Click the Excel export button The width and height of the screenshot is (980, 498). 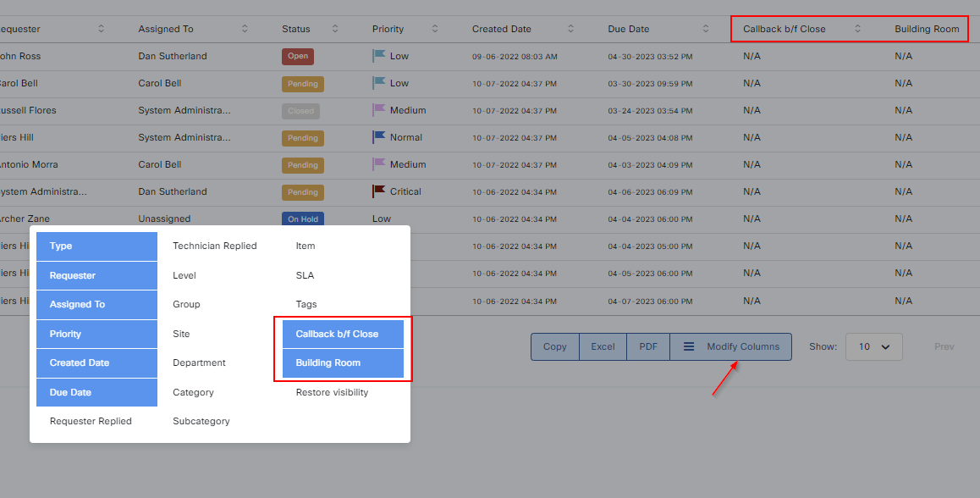tap(603, 346)
